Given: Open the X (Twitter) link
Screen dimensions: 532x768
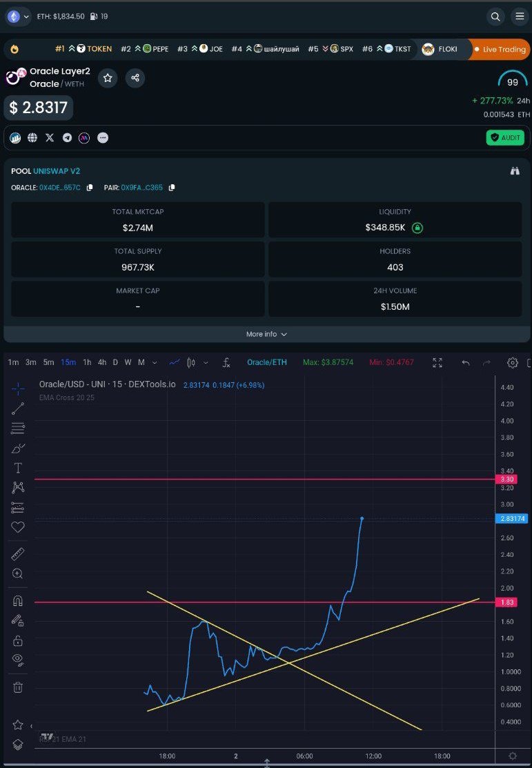Looking at the screenshot, I should pos(50,138).
